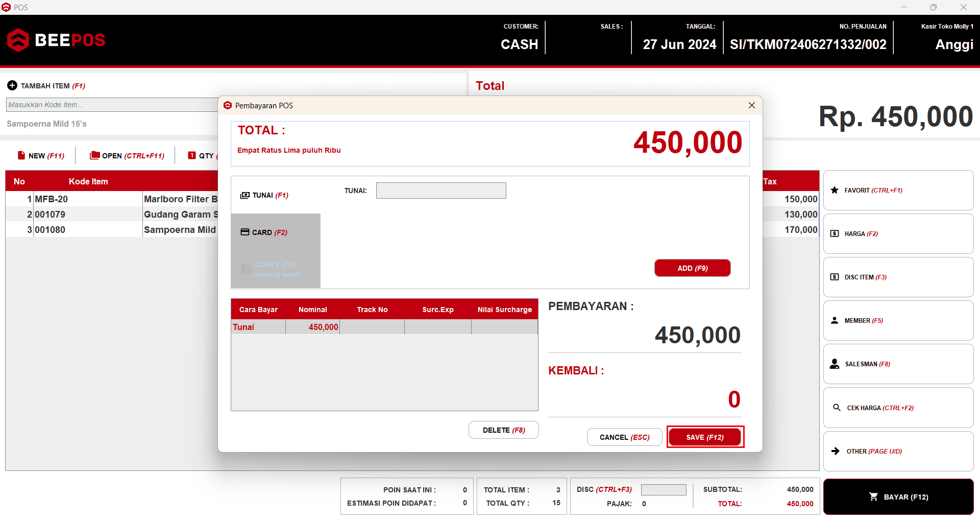Screen dimensions: 980x521
Task: Click the Tunai amount input field
Action: [x=441, y=191]
